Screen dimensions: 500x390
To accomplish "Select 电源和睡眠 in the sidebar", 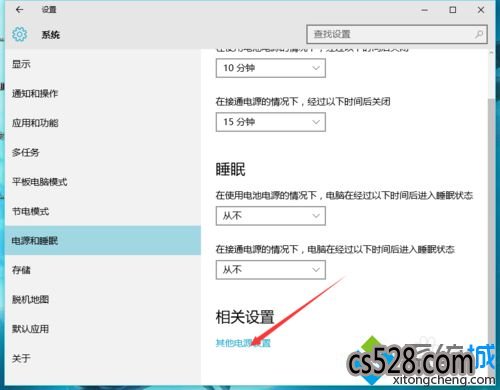I will 103,240.
